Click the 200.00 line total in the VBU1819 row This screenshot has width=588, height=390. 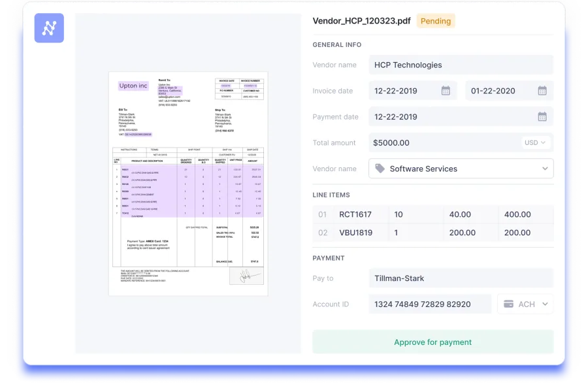pos(517,233)
